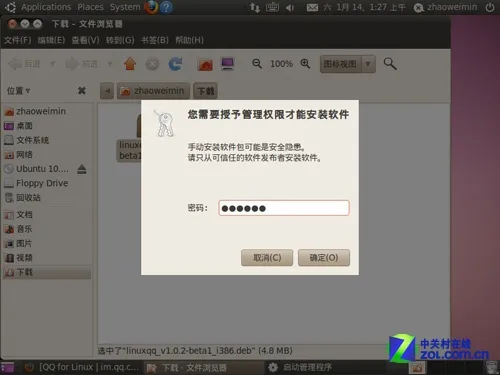The width and height of the screenshot is (500, 375).
Task: Open the zhaoweimin user menu
Action: [446, 7]
